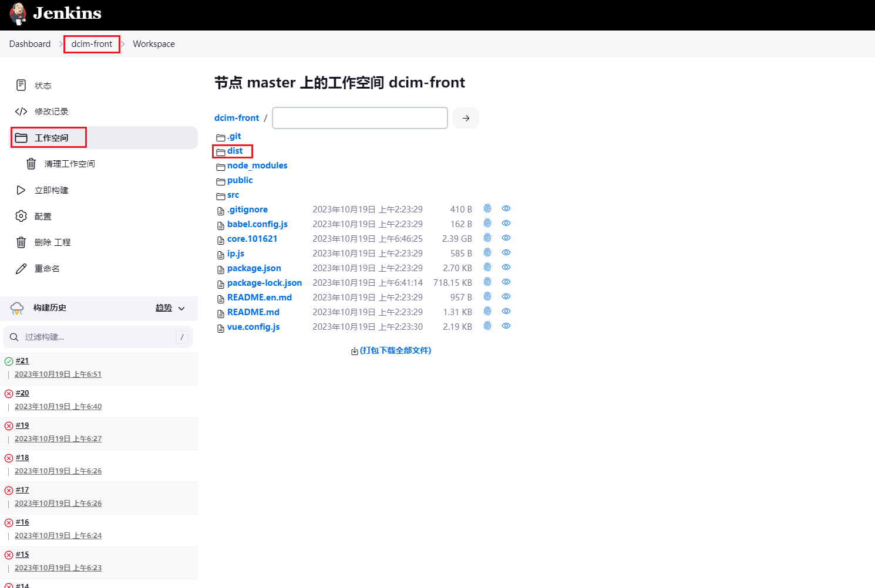Click the Jenkins title text
The height and width of the screenshot is (588, 875).
[68, 13]
